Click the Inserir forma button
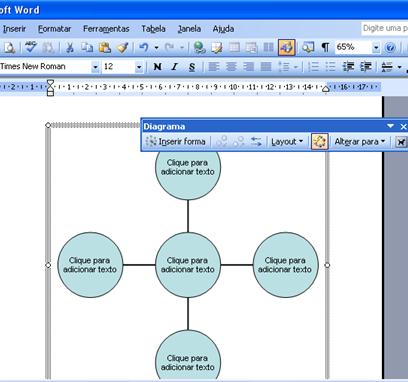Viewport: 408px width, 382px height. pyautogui.click(x=176, y=142)
